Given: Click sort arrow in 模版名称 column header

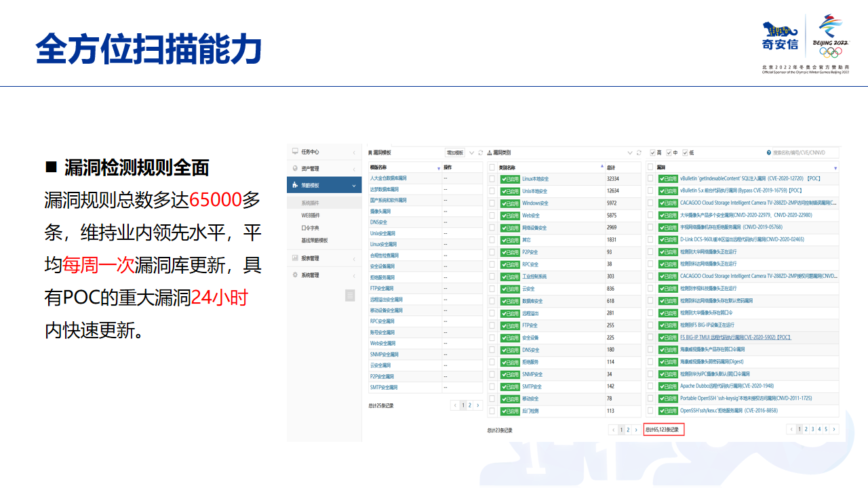Looking at the screenshot, I should coord(439,167).
